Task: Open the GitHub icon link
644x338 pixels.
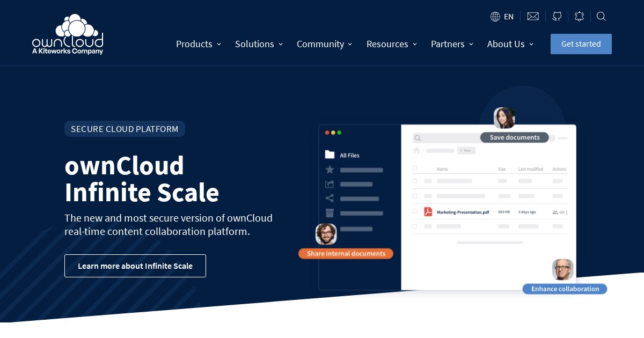Action: coord(557,17)
